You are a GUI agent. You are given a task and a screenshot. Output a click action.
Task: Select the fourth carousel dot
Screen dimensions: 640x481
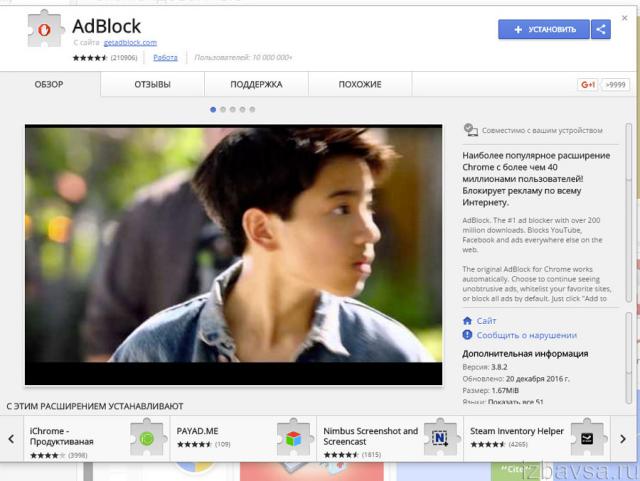(x=242, y=109)
